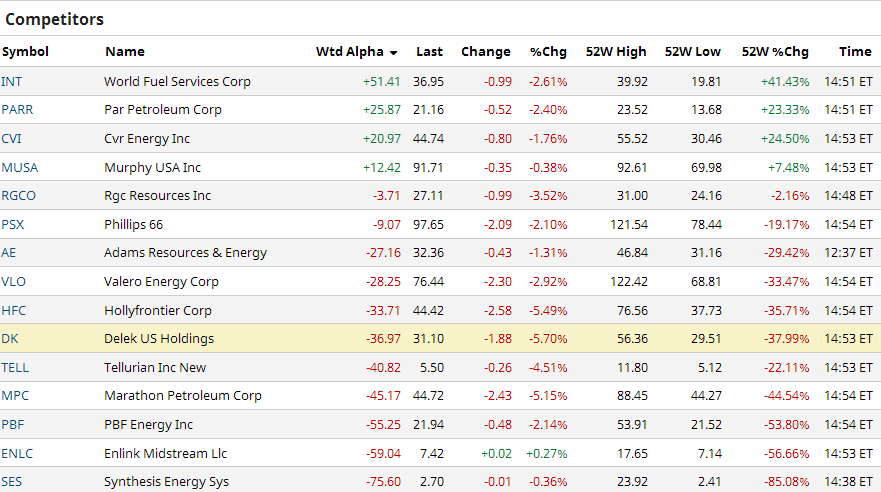The width and height of the screenshot is (881, 492).
Task: Click the 14:38 ET time cell
Action: click(848, 482)
